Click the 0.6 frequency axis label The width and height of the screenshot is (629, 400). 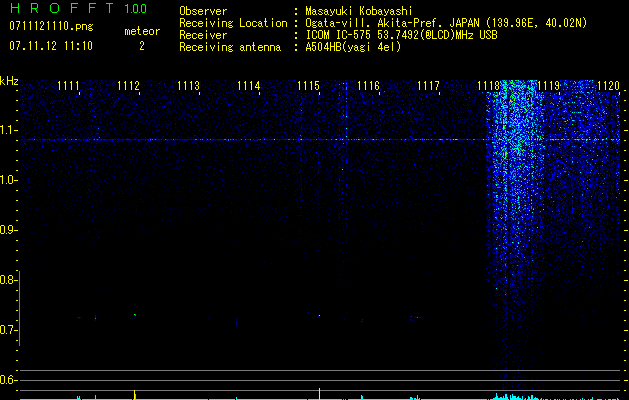click(7, 380)
